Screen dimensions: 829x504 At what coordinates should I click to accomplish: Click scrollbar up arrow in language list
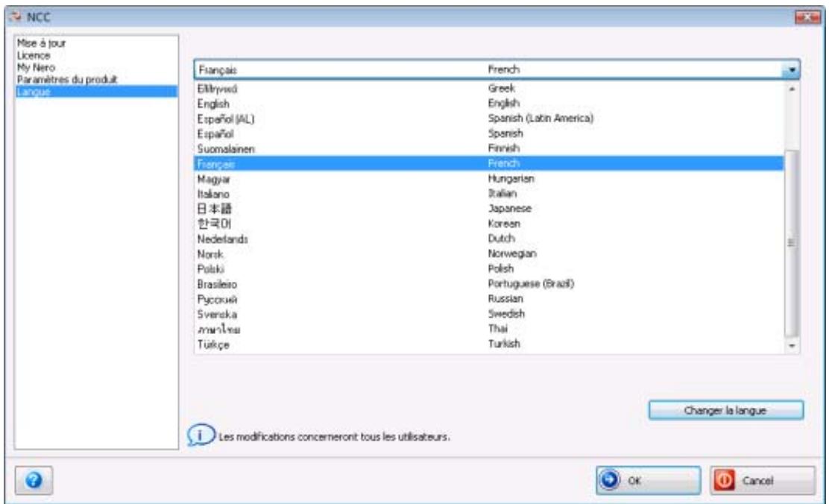[x=792, y=89]
